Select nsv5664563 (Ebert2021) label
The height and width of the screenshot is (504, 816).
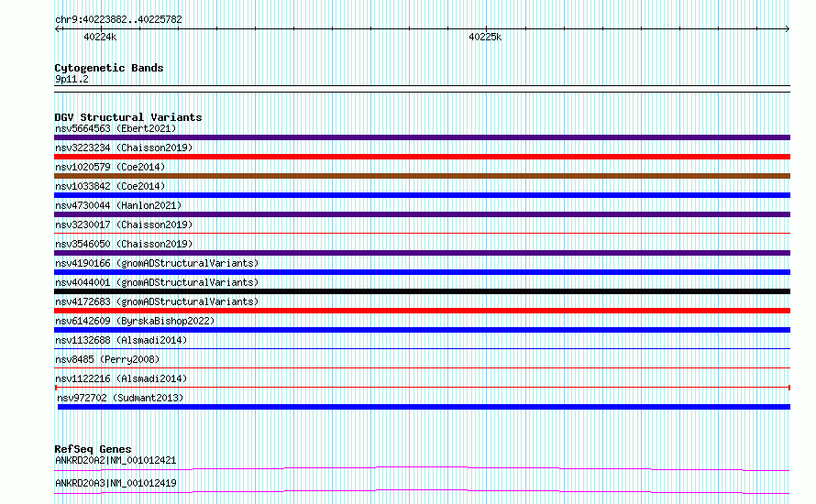[116, 128]
